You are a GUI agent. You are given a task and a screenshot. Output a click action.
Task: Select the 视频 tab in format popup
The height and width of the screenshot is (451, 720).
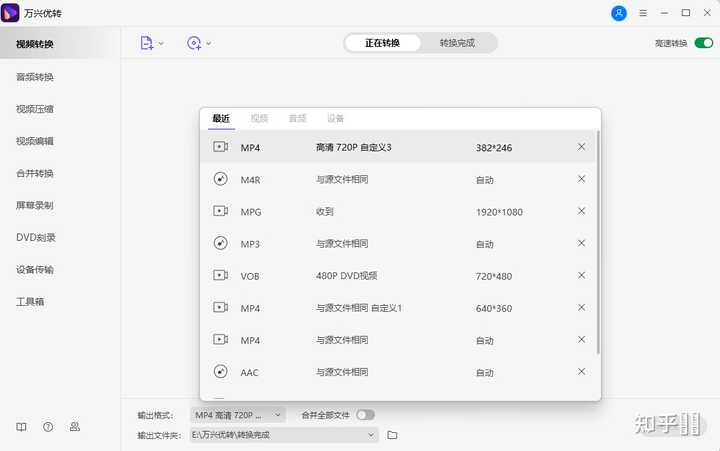tap(259, 118)
